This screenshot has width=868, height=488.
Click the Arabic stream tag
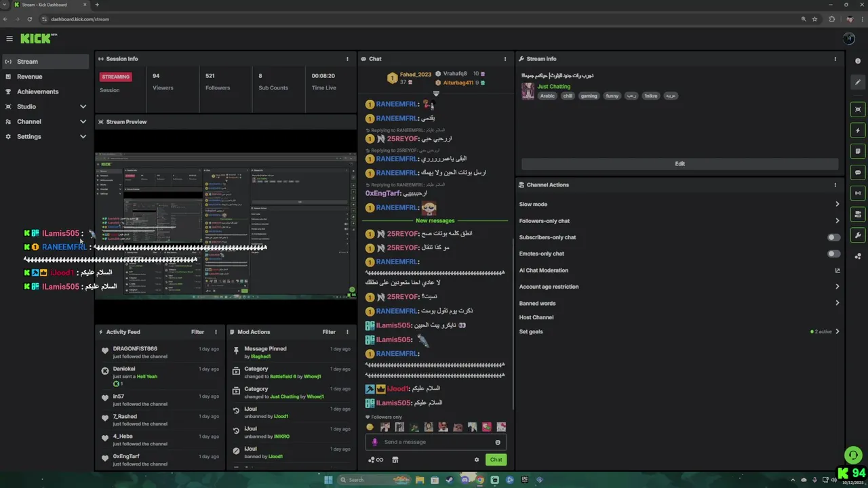click(547, 96)
